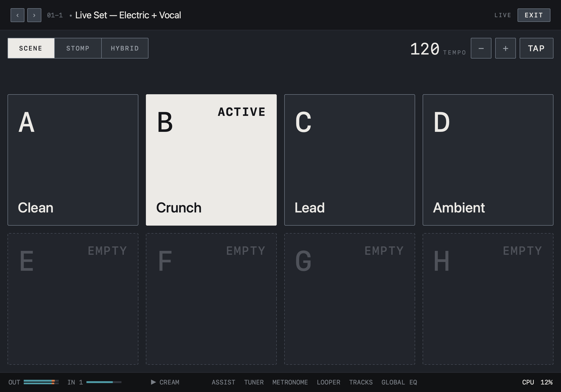The width and height of the screenshot is (561, 392).
Task: Click the CREAM label in bottom bar
Action: (x=169, y=382)
